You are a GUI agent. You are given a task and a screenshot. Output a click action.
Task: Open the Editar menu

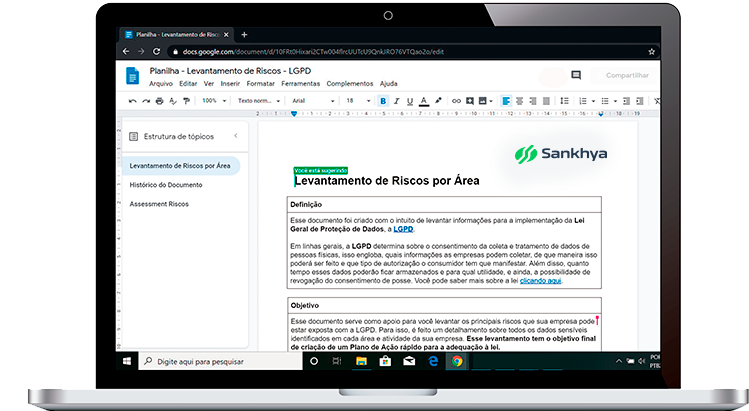[x=188, y=84]
